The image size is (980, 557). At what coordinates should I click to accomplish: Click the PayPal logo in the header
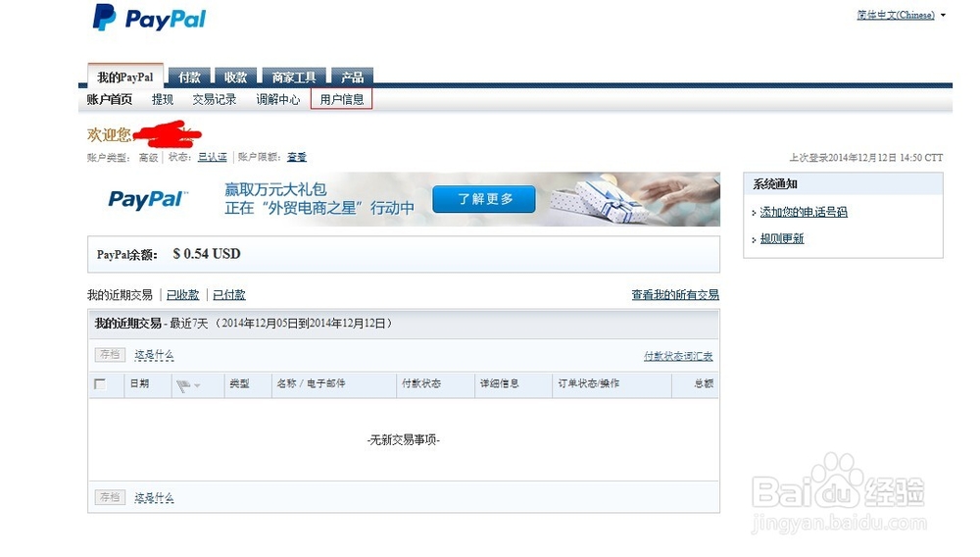149,18
